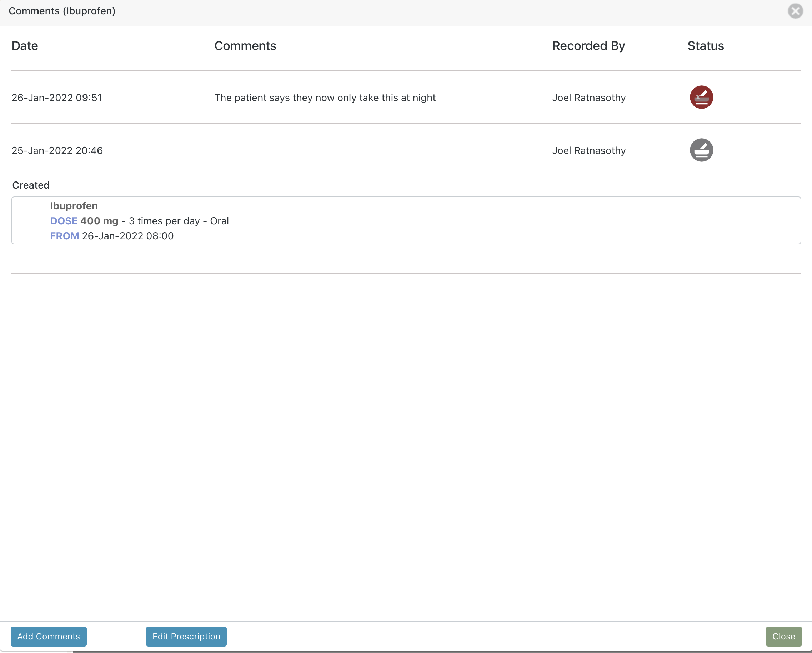Click Joel Ratnasothy in the first row
812x653 pixels.
tap(589, 98)
